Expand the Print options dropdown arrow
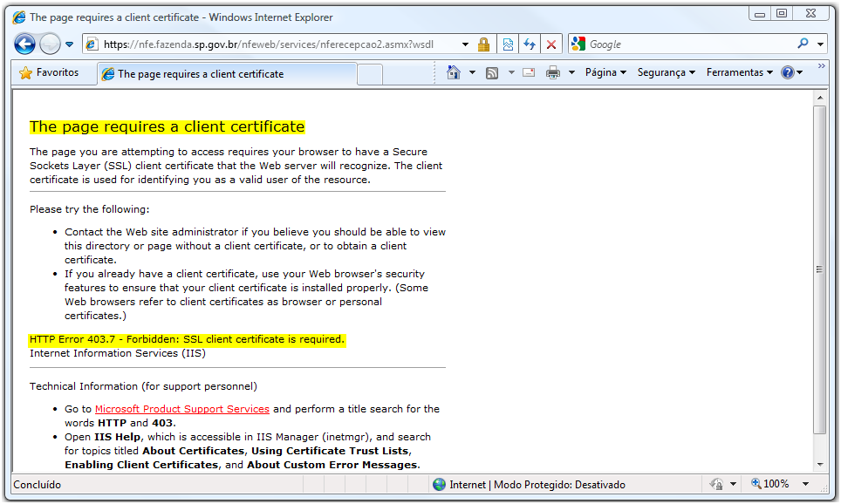Viewport: 841px width, 504px height. pos(571,72)
